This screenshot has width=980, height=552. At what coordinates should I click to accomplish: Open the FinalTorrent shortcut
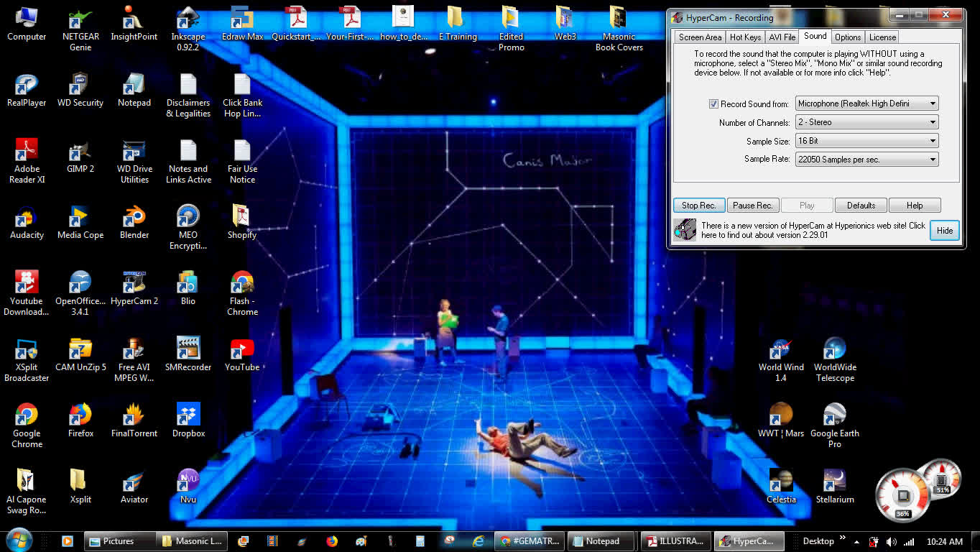pos(134,420)
